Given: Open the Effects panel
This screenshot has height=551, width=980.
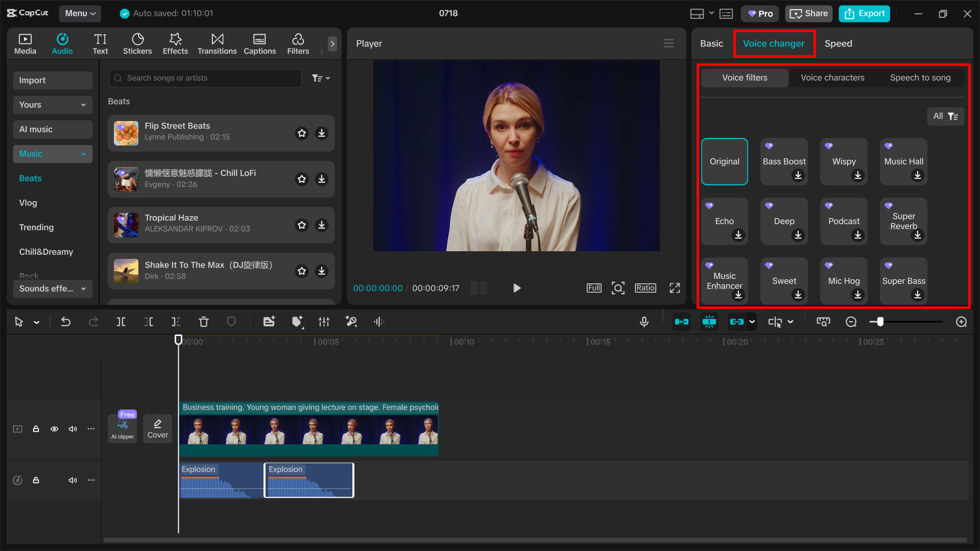Looking at the screenshot, I should coord(175,44).
